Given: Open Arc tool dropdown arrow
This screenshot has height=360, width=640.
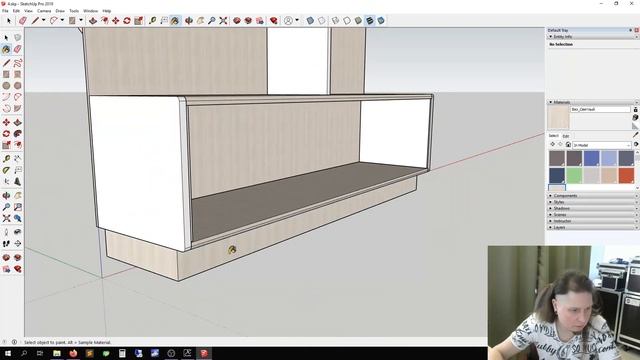Looking at the screenshot, I should coord(62,20).
